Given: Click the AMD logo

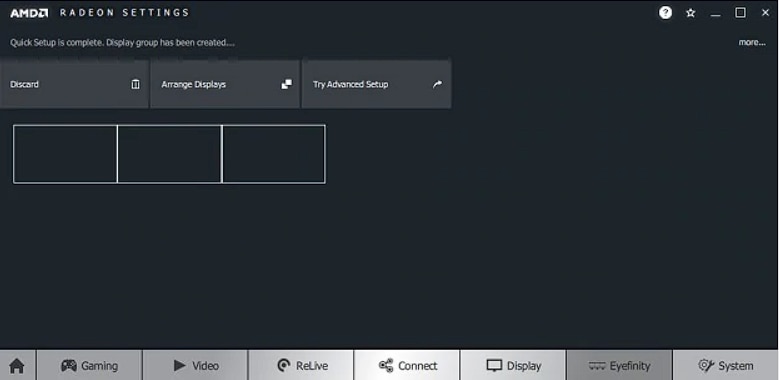Looking at the screenshot, I should (29, 13).
